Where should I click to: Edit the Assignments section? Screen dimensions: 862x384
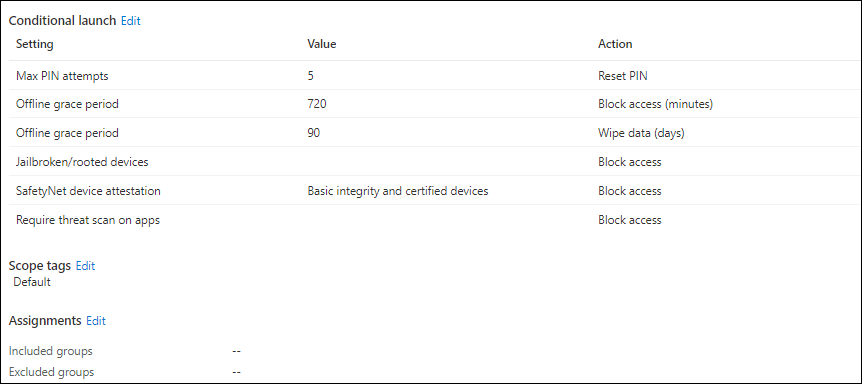(x=96, y=321)
